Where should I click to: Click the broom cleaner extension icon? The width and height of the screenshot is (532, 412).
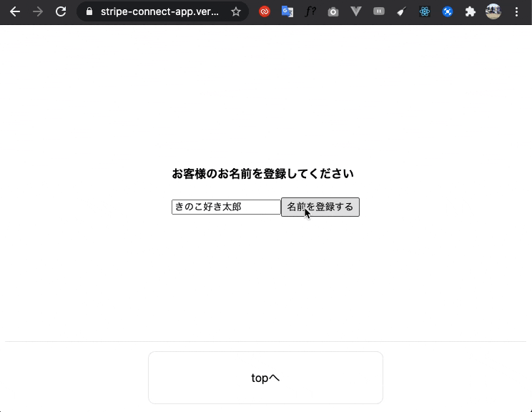pyautogui.click(x=402, y=12)
